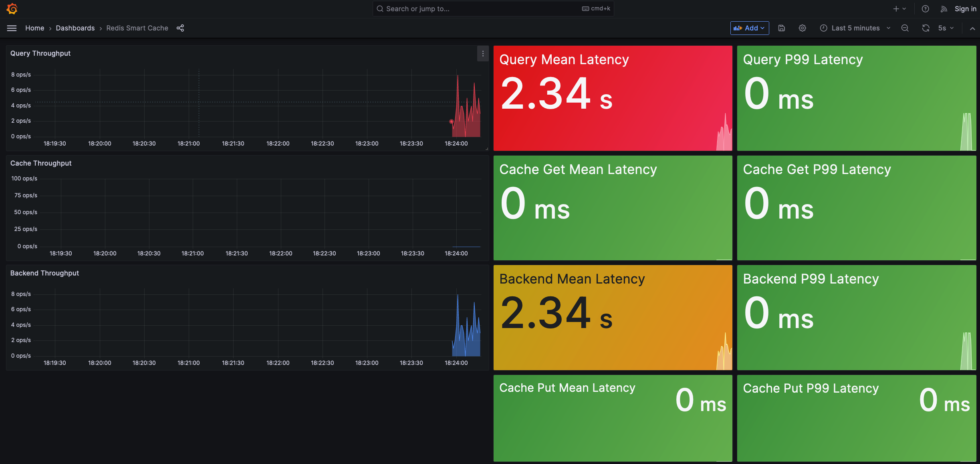980x464 pixels.
Task: Expand the 5s refresh interval dropdown
Action: [x=946, y=28]
